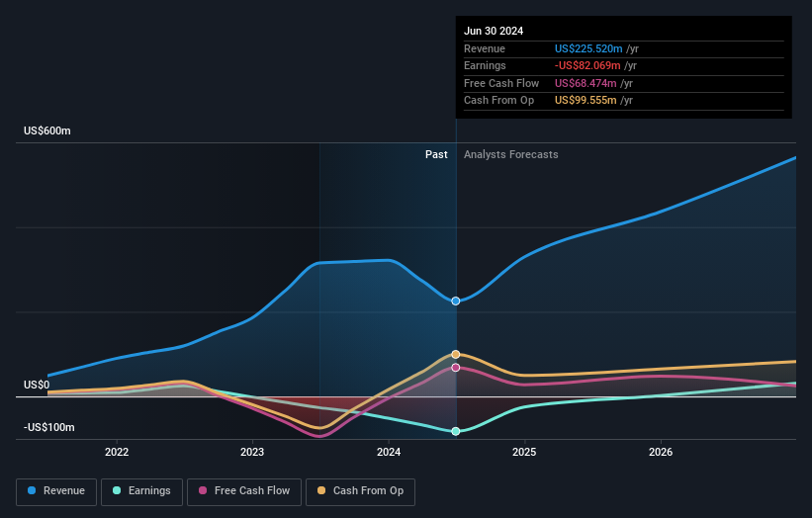Click the pink Free Cash Flow legend dot

(203, 490)
